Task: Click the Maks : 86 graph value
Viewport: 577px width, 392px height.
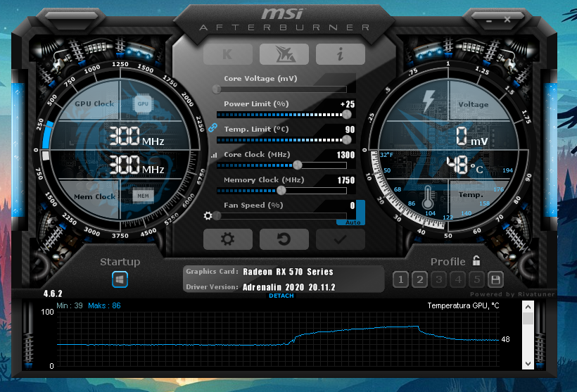Action: tap(105, 305)
